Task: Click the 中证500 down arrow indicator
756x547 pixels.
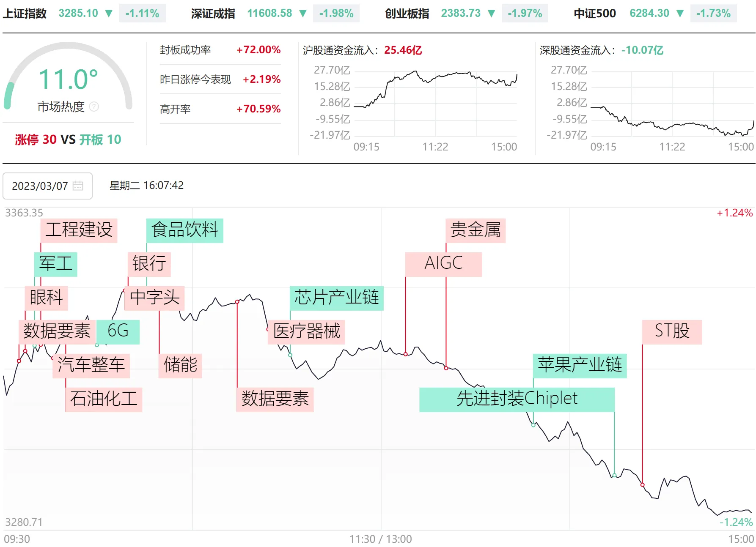Action: click(x=680, y=14)
